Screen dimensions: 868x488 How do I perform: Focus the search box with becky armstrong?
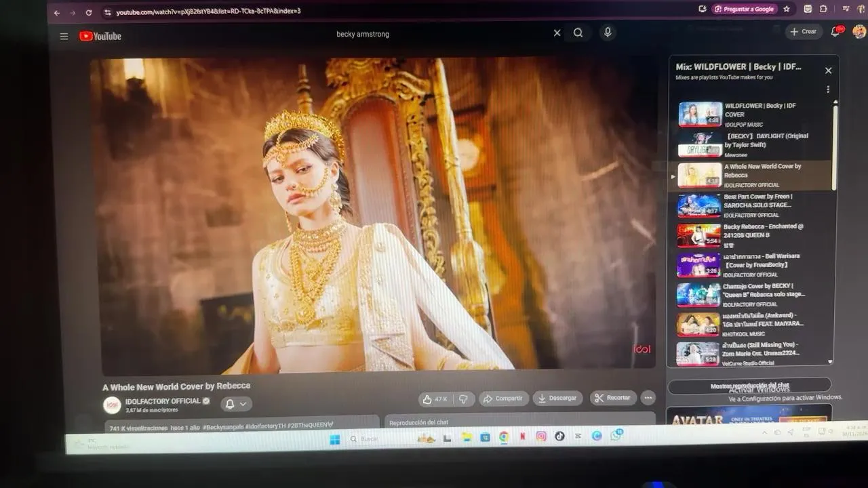(441, 34)
